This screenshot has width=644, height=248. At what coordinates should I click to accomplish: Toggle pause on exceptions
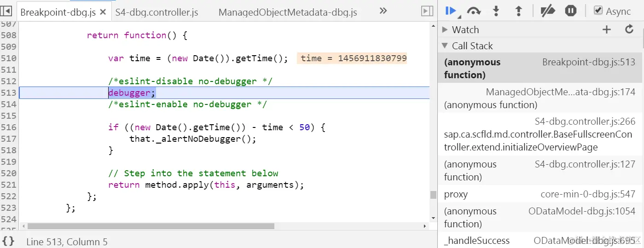(x=571, y=11)
